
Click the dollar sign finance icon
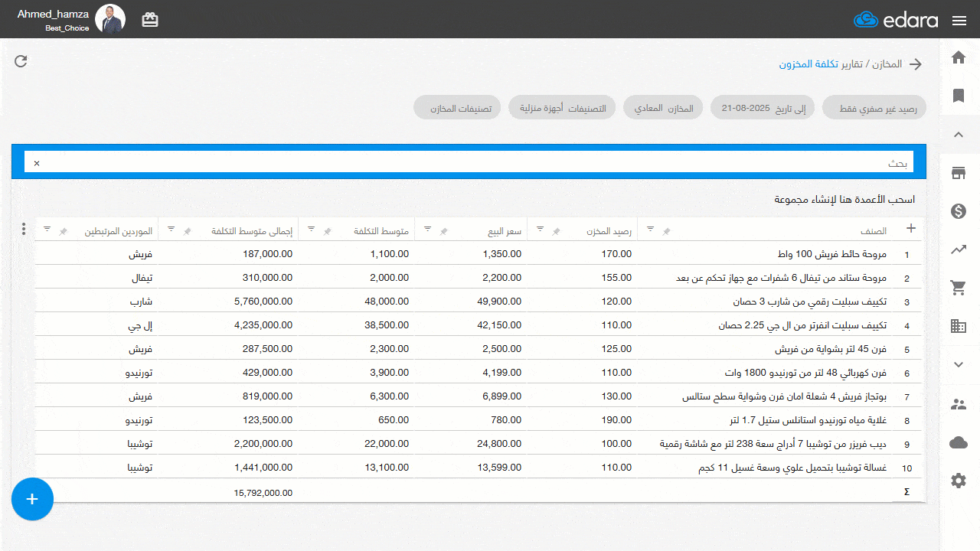pos(958,211)
